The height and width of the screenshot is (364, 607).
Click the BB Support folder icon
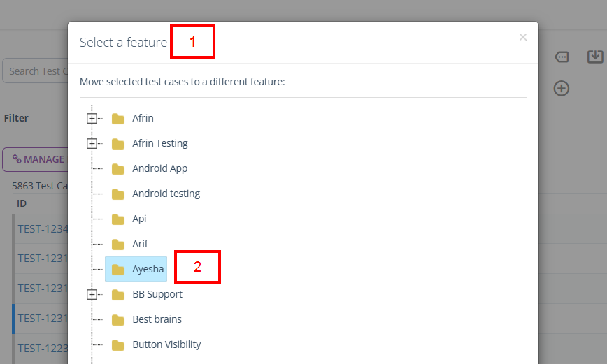click(x=118, y=295)
